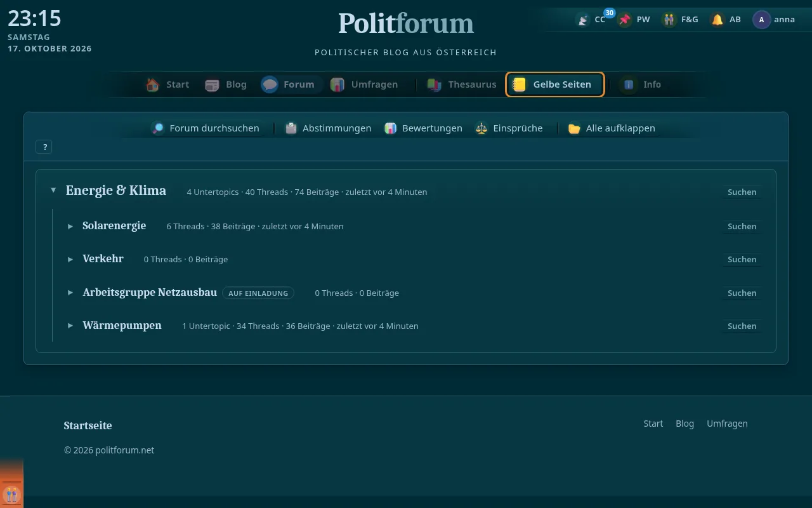Click the Bewertungen bar chart icon
Image resolution: width=812 pixels, height=508 pixels.
(391, 128)
